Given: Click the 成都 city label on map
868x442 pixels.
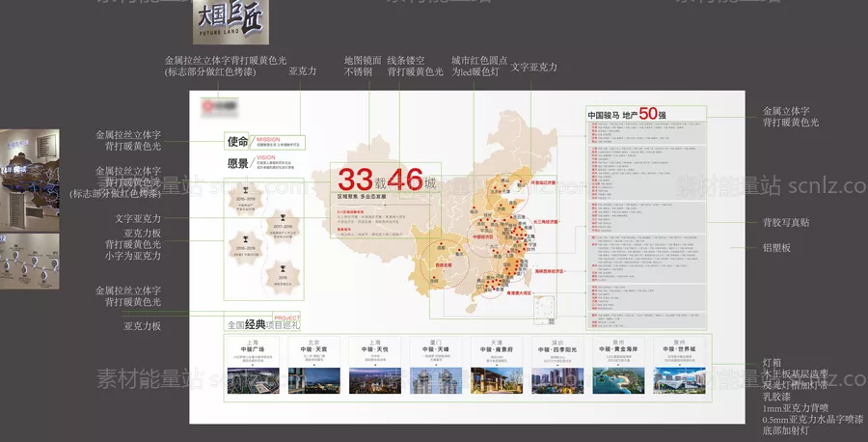Looking at the screenshot, I should point(441,248).
